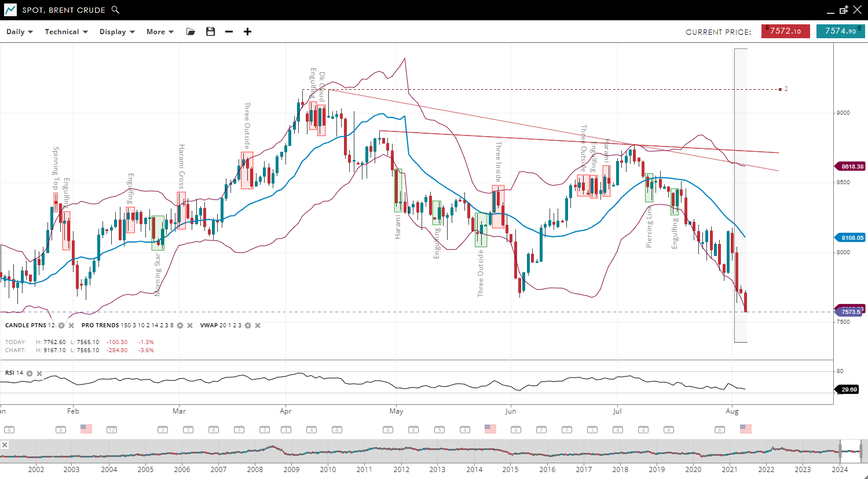The width and height of the screenshot is (868, 479).
Task: Save the chart using the floppy disk icon
Action: (211, 32)
